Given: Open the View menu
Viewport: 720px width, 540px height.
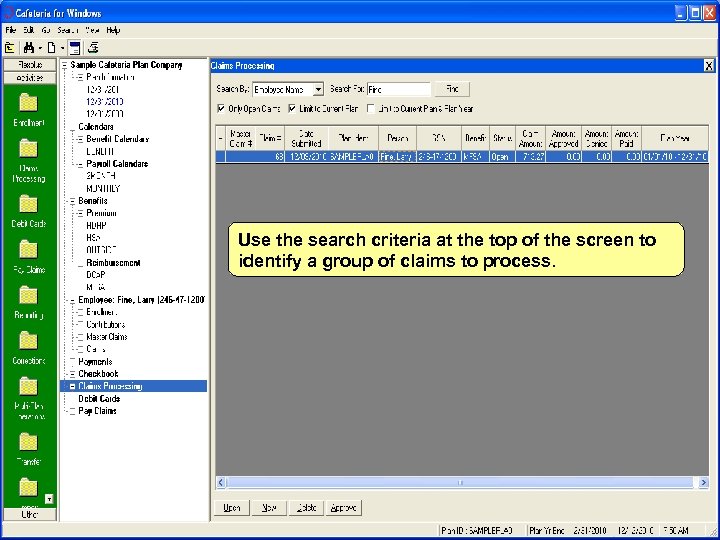Looking at the screenshot, I should click(x=92, y=30).
